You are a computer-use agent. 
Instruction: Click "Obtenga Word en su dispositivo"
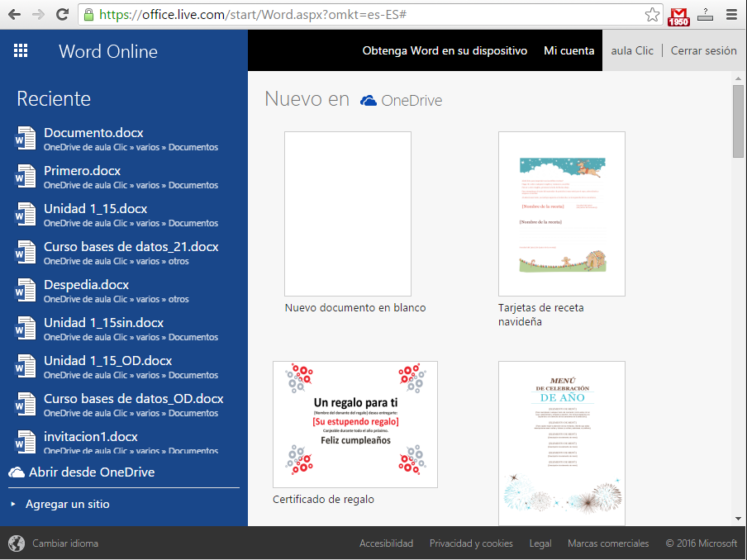(445, 50)
